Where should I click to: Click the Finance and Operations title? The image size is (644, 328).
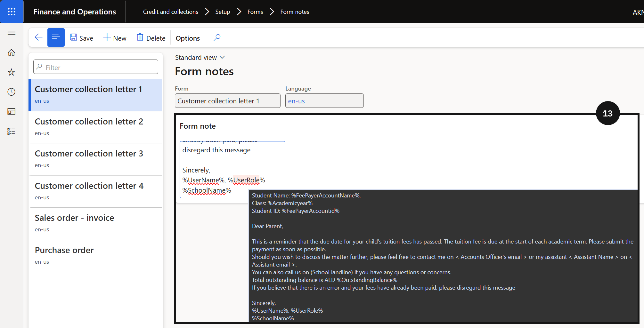[75, 12]
